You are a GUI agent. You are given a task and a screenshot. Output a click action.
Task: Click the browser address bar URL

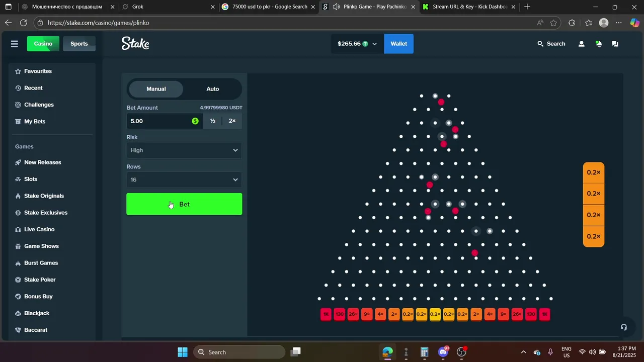click(99, 23)
